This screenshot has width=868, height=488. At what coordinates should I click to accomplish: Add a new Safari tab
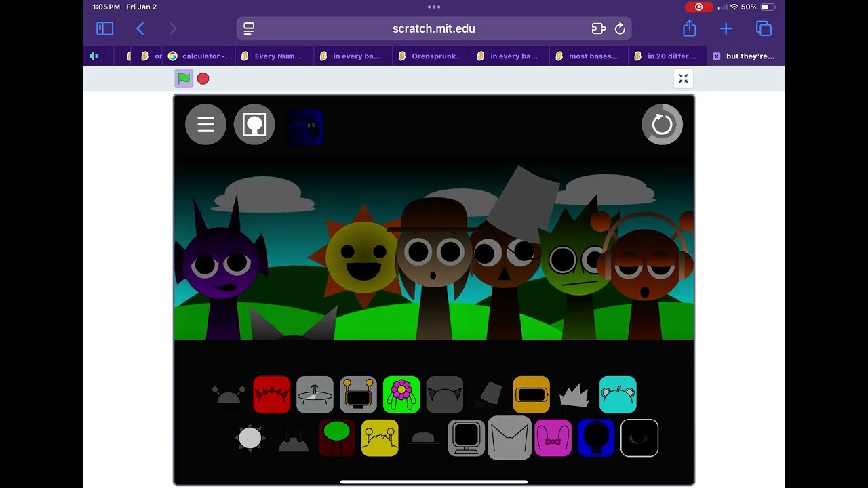(726, 28)
